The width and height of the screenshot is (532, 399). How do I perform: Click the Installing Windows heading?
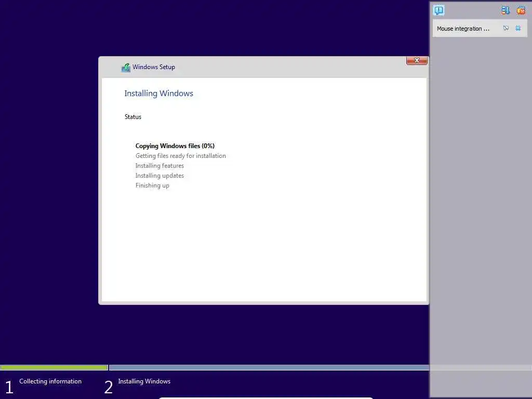pyautogui.click(x=158, y=94)
